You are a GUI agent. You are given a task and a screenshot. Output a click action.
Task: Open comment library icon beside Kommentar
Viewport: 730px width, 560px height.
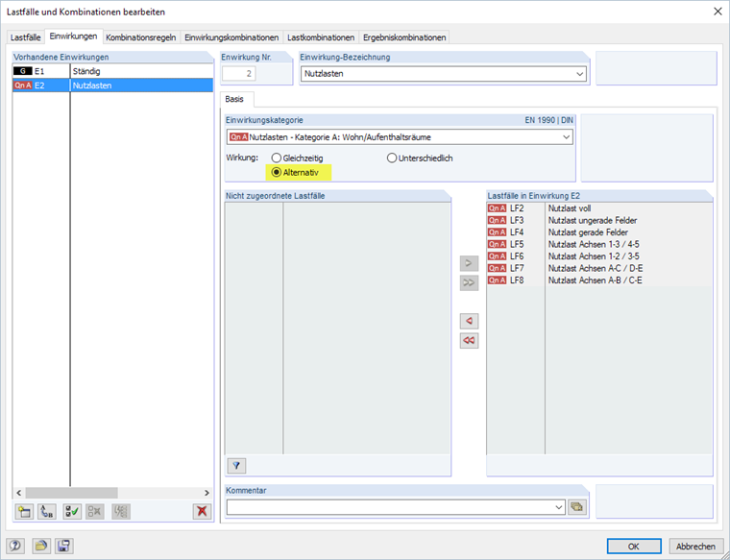point(577,507)
